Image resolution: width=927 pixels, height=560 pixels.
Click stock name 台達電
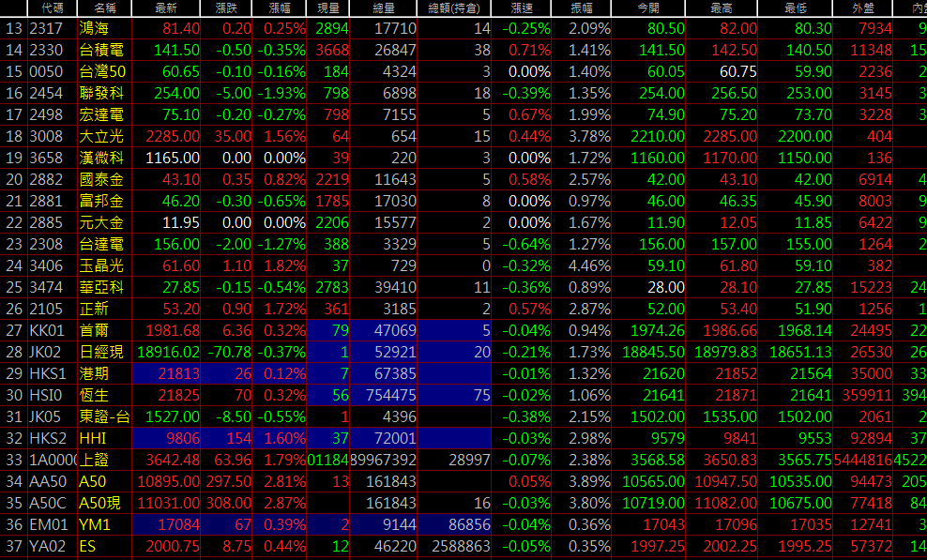[x=101, y=244]
